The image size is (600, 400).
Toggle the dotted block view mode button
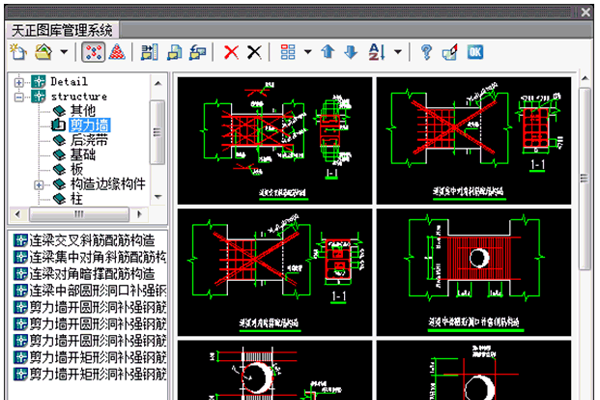click(93, 52)
